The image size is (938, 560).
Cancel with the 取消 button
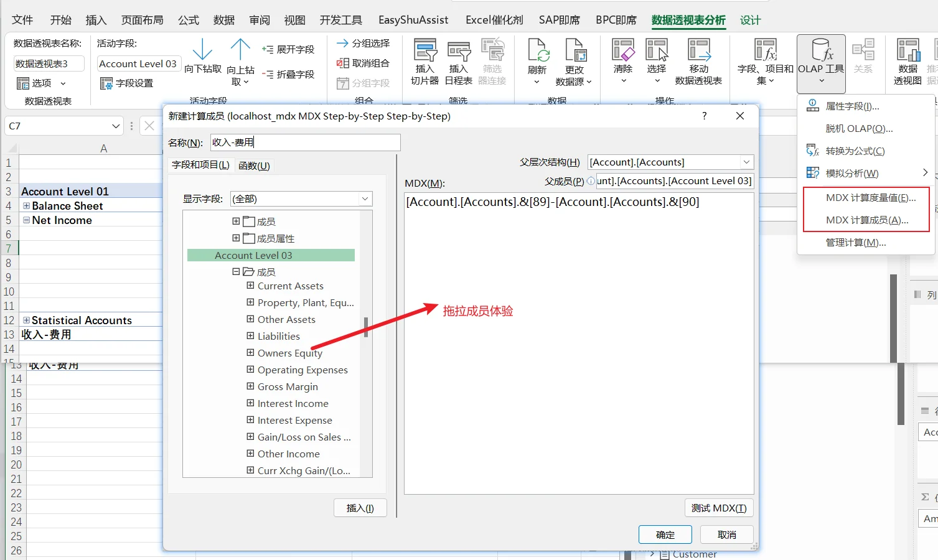(x=727, y=534)
